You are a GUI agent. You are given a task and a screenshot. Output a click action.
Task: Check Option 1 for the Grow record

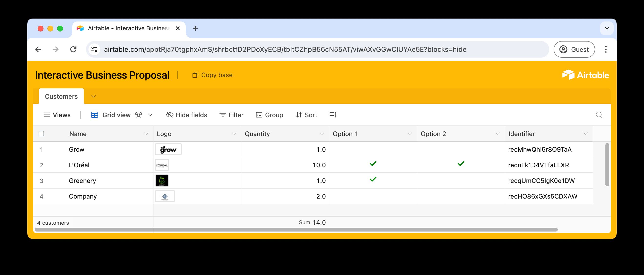click(x=373, y=149)
